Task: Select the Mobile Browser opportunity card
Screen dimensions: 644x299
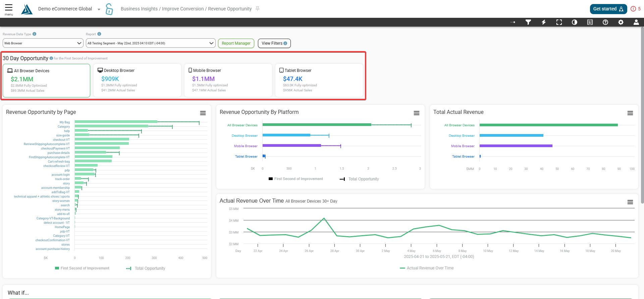Action: tap(228, 80)
